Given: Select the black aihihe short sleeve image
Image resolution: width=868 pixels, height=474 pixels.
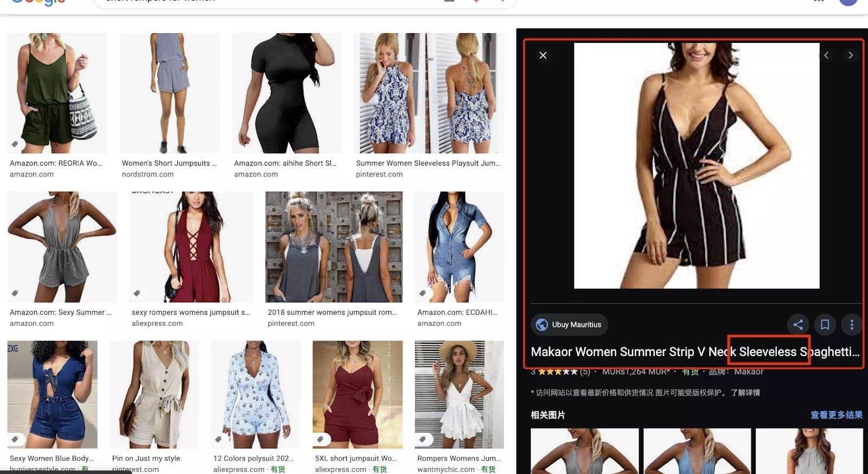Looking at the screenshot, I should pos(286,93).
